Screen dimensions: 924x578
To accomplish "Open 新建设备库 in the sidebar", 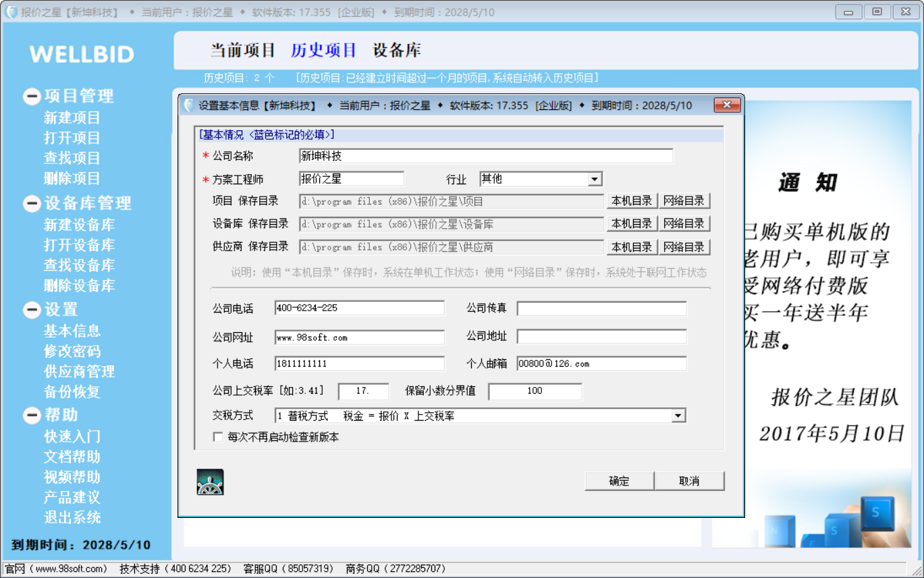I will click(x=80, y=225).
